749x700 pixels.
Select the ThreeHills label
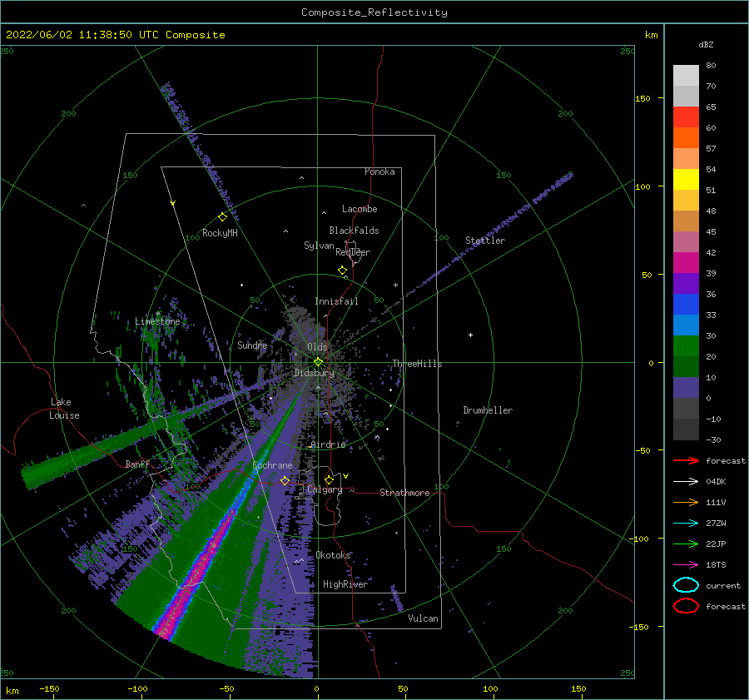click(x=417, y=364)
